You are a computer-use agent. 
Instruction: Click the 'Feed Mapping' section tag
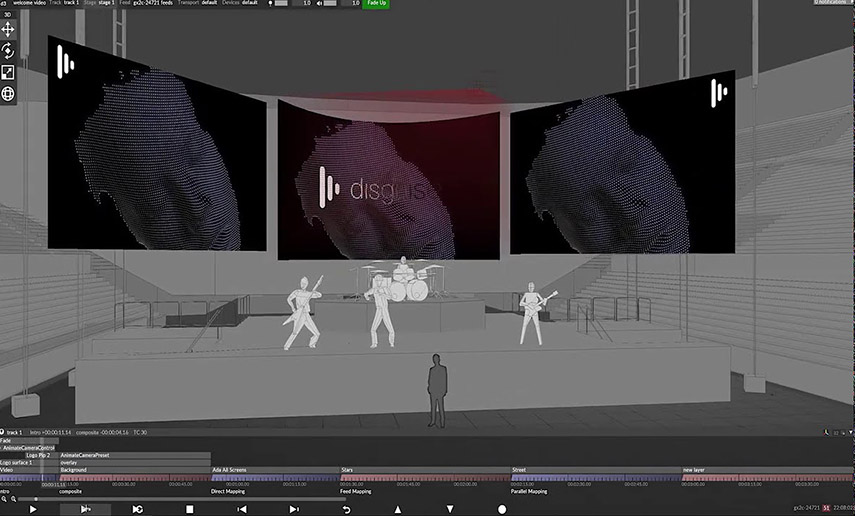pos(356,491)
